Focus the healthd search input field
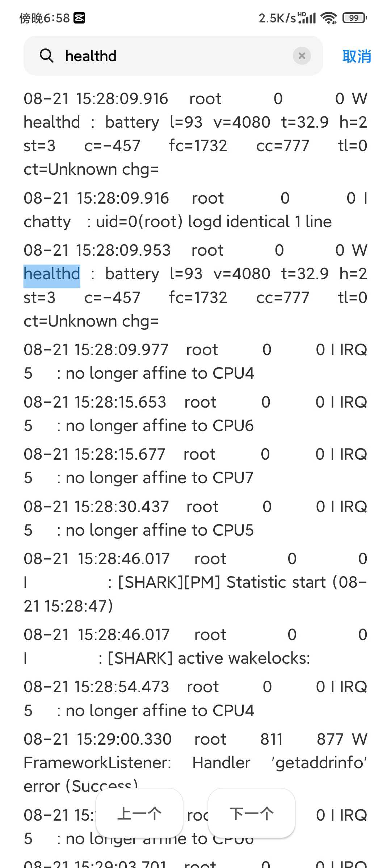This screenshot has height=868, width=391. click(x=173, y=56)
